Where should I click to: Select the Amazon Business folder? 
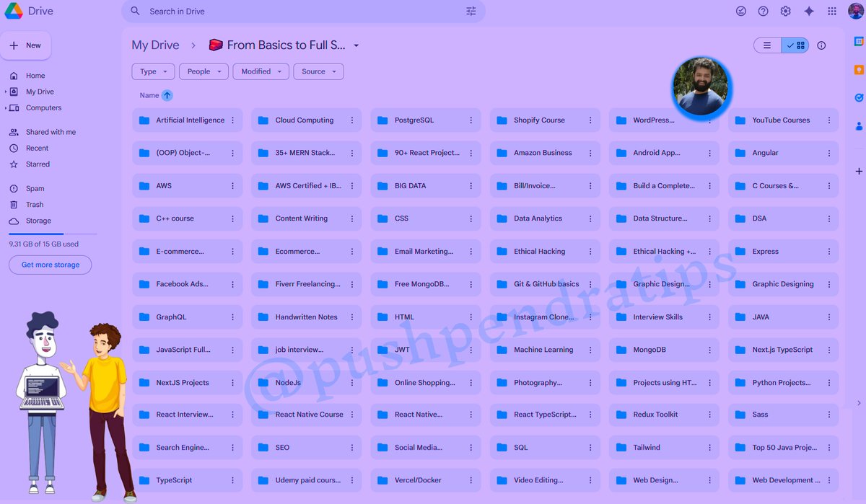pyautogui.click(x=545, y=153)
